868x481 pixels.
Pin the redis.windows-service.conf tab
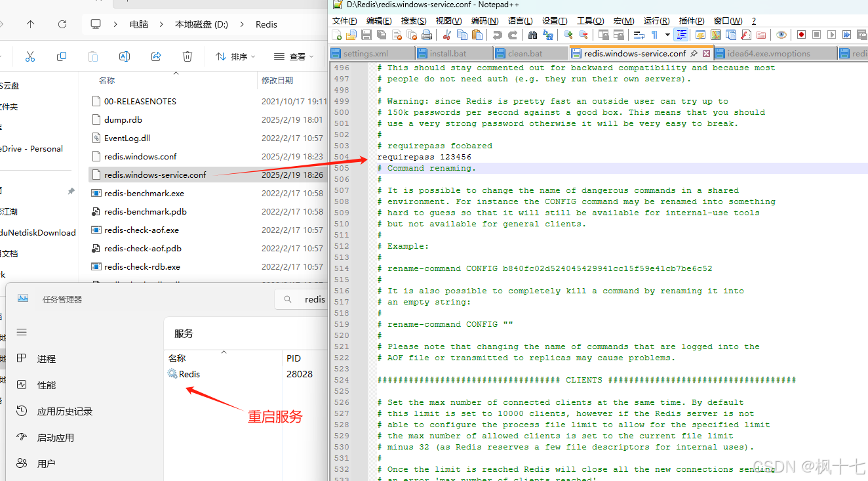point(694,53)
